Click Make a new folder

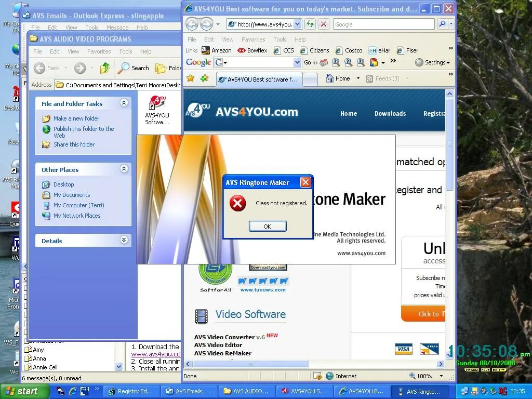(76, 118)
